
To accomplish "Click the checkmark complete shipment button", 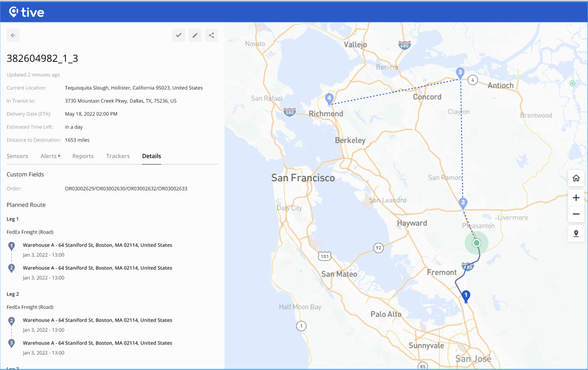I will click(179, 35).
